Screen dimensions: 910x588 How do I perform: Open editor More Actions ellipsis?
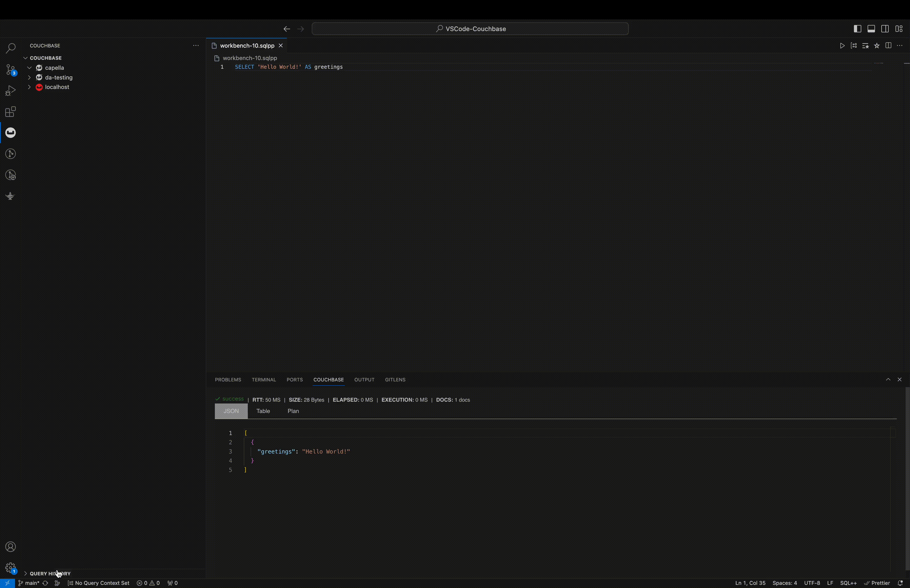(900, 46)
